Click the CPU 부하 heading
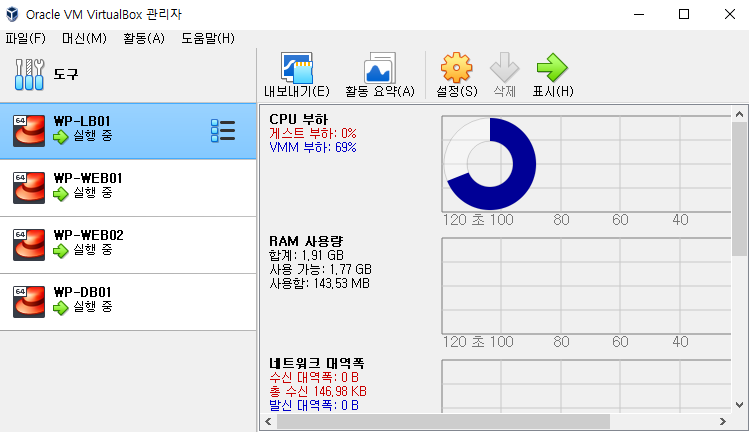This screenshot has width=749, height=432. pyautogui.click(x=299, y=119)
